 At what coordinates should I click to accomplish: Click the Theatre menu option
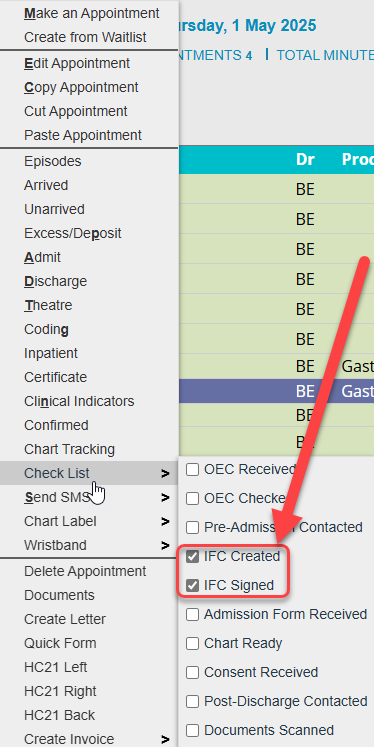[48, 305]
